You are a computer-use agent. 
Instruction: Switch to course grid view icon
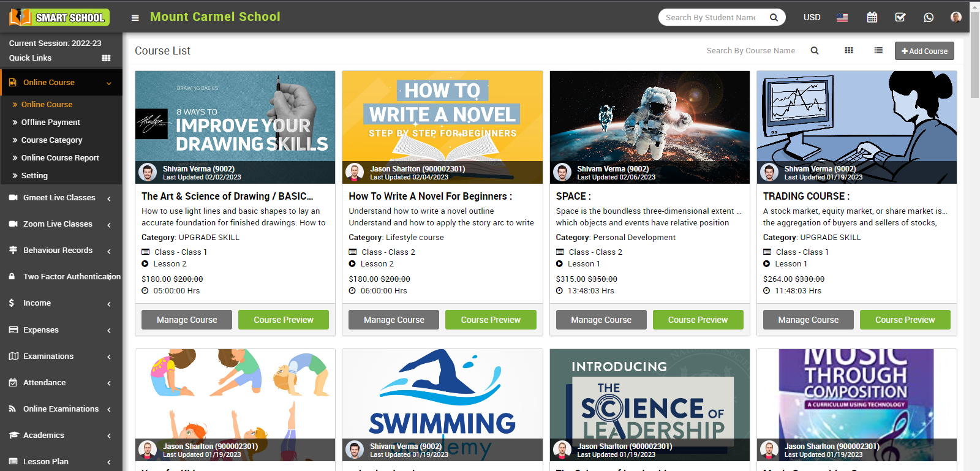point(849,51)
